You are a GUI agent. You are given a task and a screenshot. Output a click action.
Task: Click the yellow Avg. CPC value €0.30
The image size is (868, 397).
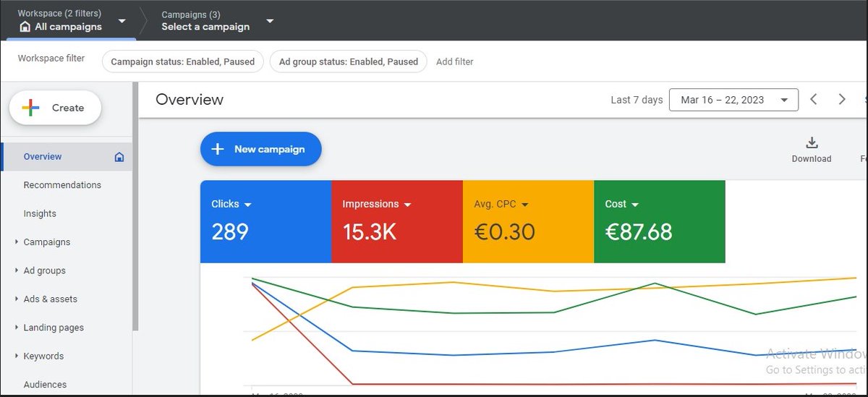click(505, 232)
